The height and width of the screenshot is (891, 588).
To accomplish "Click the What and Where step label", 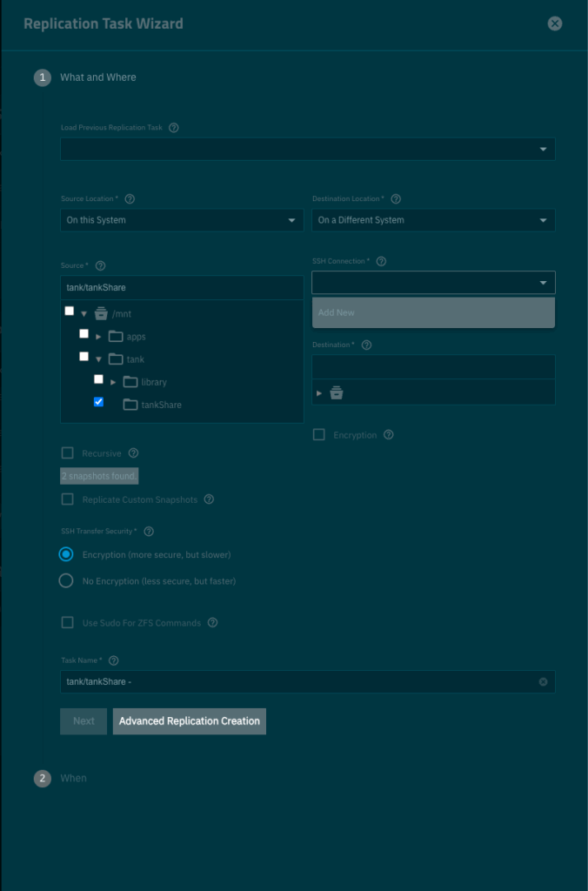I will 98,77.
